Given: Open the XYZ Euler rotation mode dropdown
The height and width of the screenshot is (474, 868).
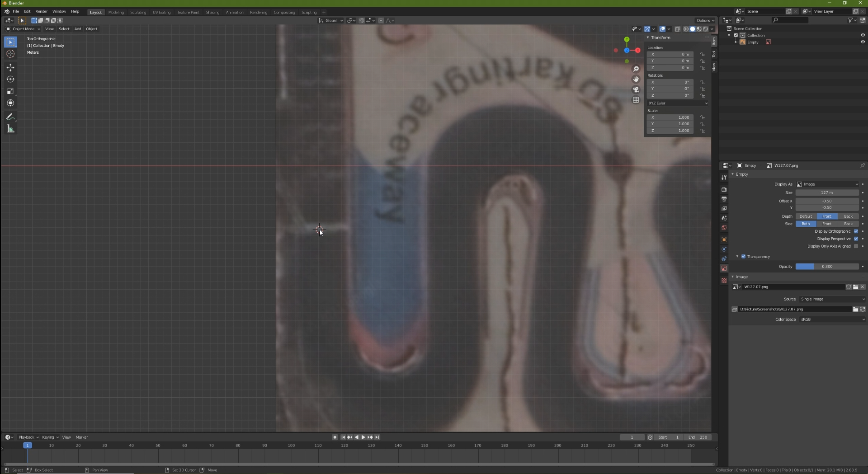Looking at the screenshot, I should click(678, 103).
